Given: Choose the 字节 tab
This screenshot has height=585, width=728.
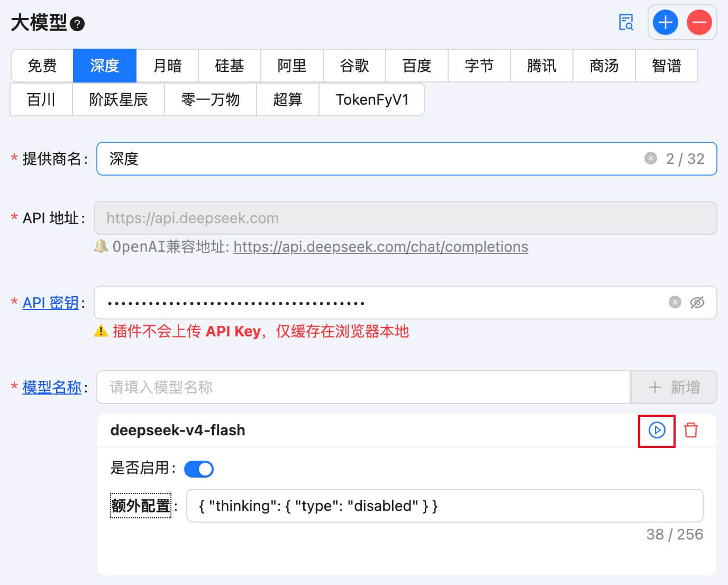Looking at the screenshot, I should 479,66.
